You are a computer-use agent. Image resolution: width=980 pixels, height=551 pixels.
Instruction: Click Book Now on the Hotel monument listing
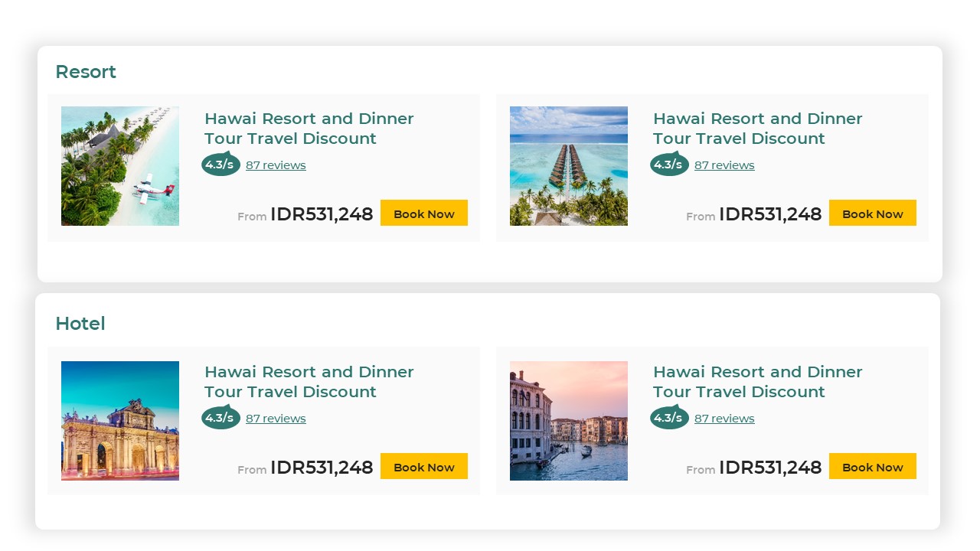[423, 466]
